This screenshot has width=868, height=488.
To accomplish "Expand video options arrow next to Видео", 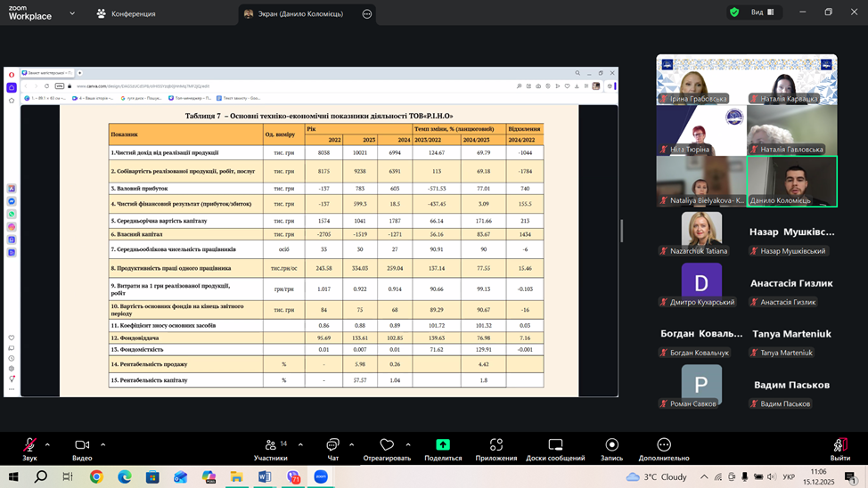I will (x=103, y=444).
